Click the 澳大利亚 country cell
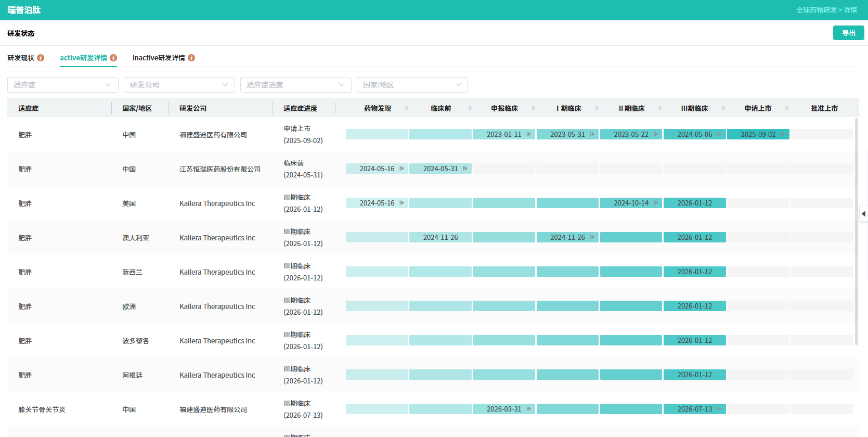The width and height of the screenshot is (868, 437). tap(136, 238)
